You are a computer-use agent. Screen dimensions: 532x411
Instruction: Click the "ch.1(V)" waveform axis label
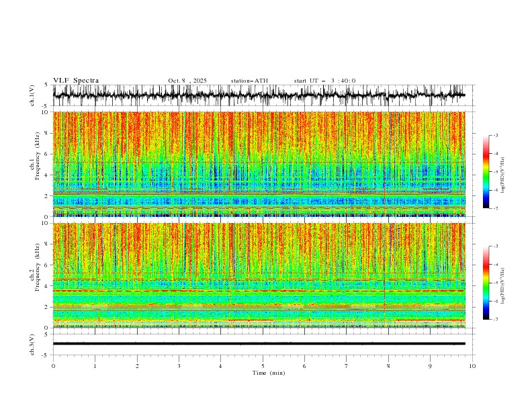point(32,95)
